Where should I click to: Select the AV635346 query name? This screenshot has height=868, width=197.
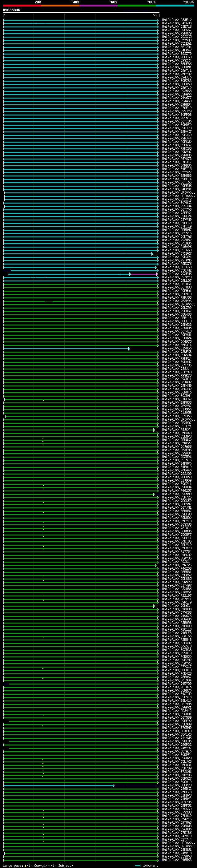tap(11, 10)
